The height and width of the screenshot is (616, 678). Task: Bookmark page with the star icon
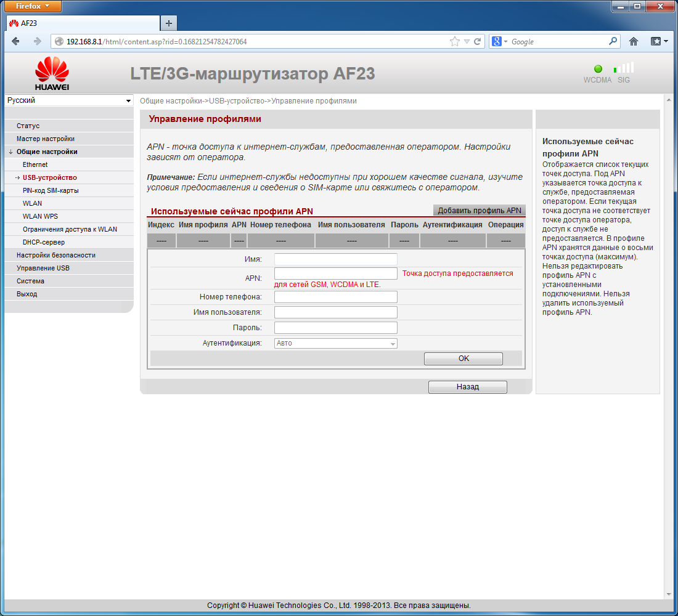pos(454,41)
